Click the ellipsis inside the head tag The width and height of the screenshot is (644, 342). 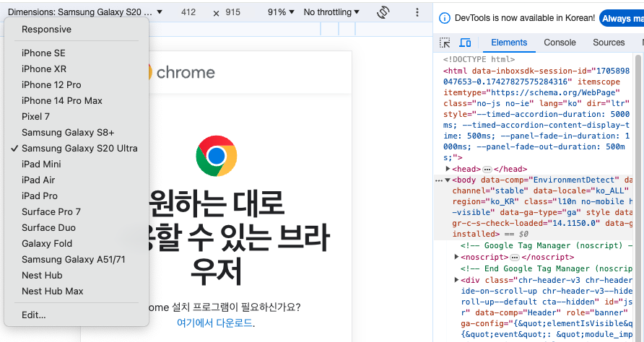point(487,169)
